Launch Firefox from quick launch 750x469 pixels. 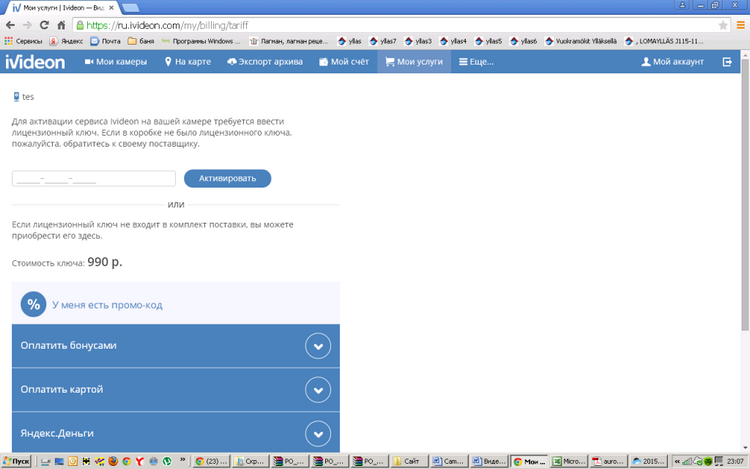point(113,461)
